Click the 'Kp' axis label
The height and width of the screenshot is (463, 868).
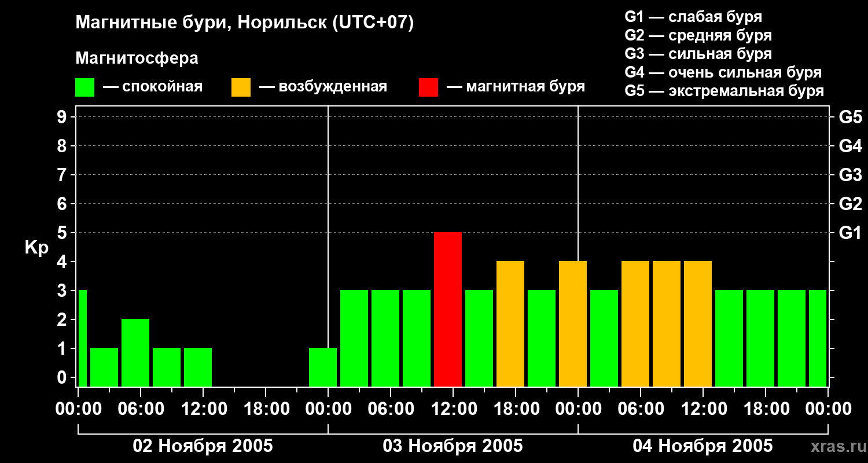coord(36,248)
